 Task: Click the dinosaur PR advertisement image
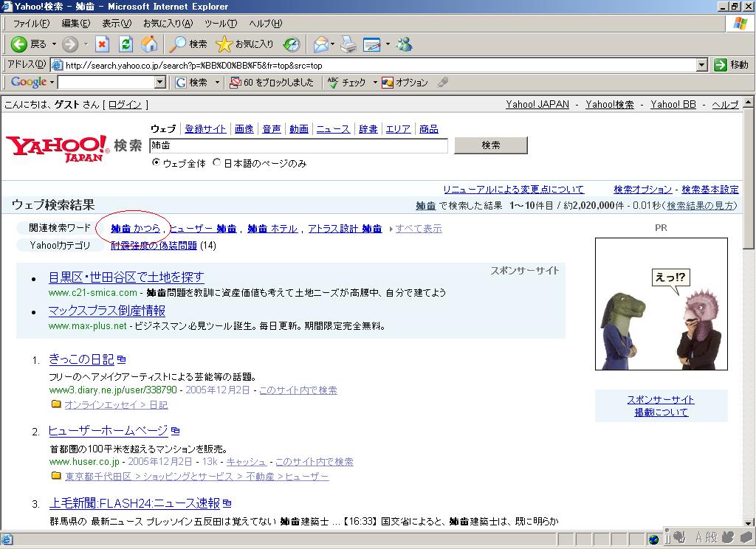click(661, 304)
